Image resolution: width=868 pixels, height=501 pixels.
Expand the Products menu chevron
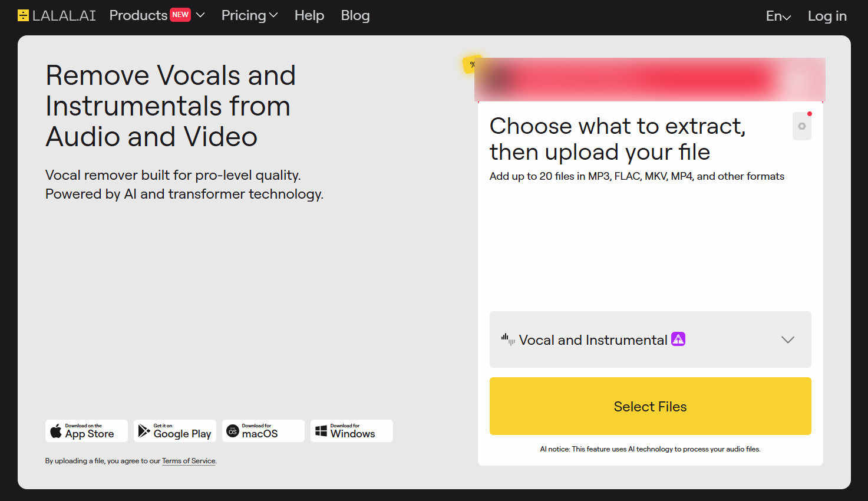200,15
